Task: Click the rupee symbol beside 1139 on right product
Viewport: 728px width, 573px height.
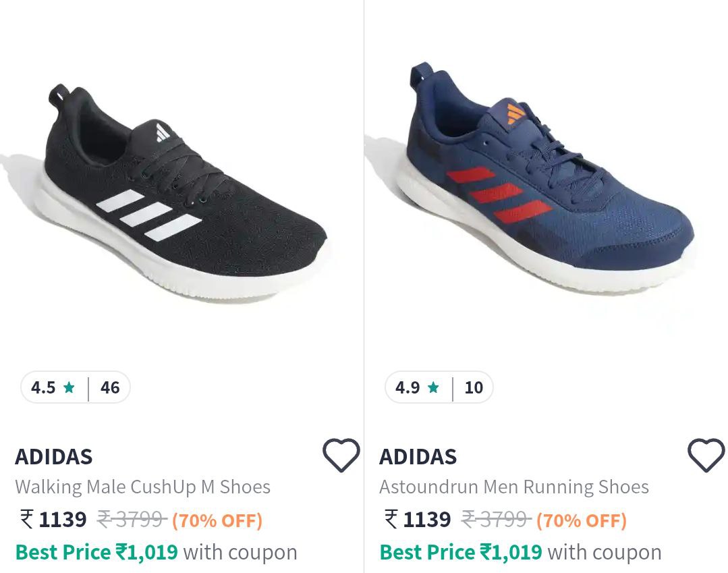Action: pyautogui.click(x=388, y=519)
